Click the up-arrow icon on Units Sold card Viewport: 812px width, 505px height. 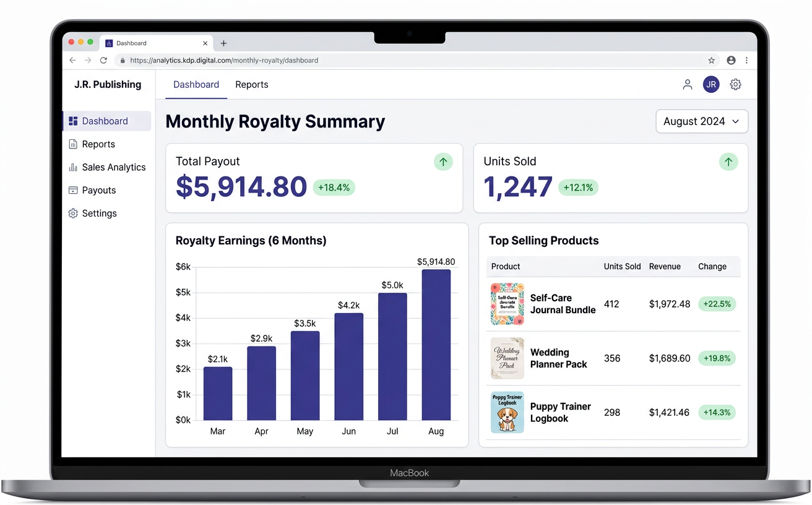pos(728,162)
